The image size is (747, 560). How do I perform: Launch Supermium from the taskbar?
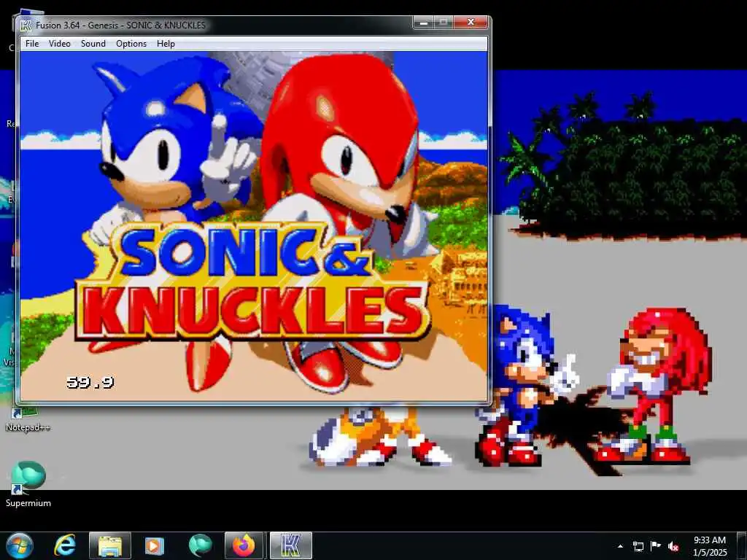click(200, 545)
